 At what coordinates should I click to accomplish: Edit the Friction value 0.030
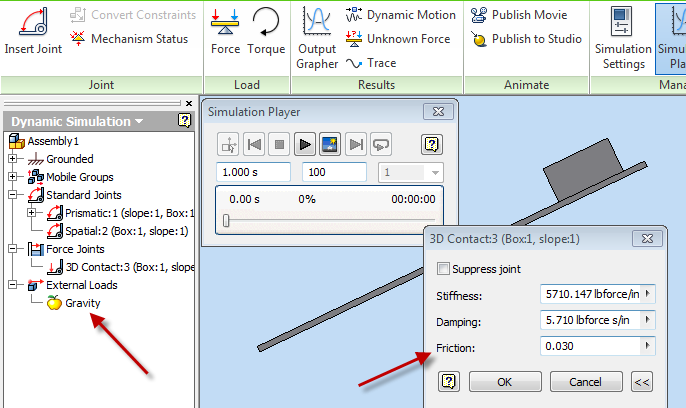[592, 346]
